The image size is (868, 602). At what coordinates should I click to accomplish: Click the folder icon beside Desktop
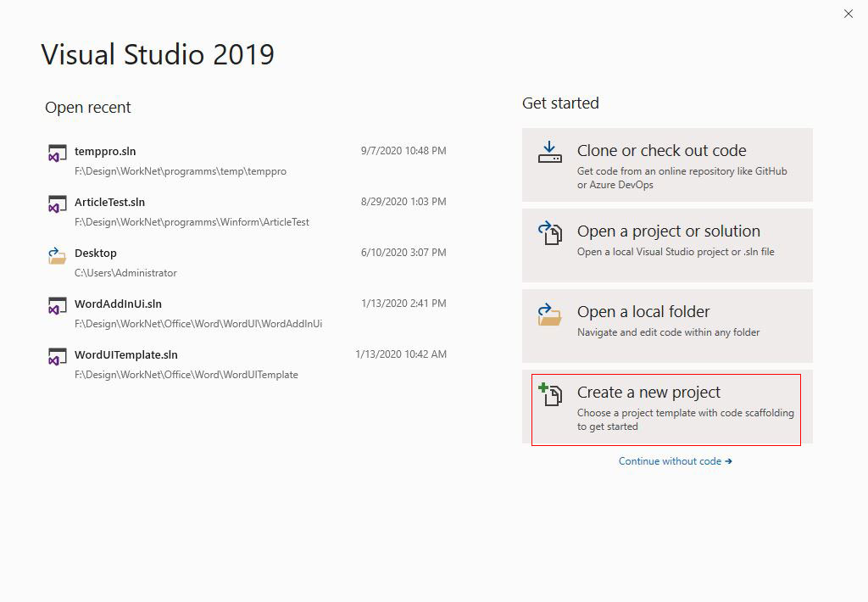57,255
